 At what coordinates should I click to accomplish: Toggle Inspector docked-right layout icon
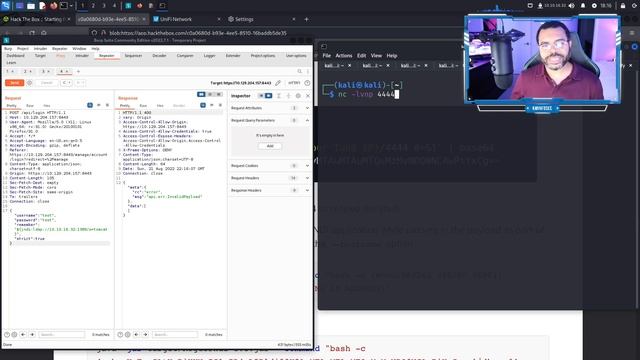point(268,96)
